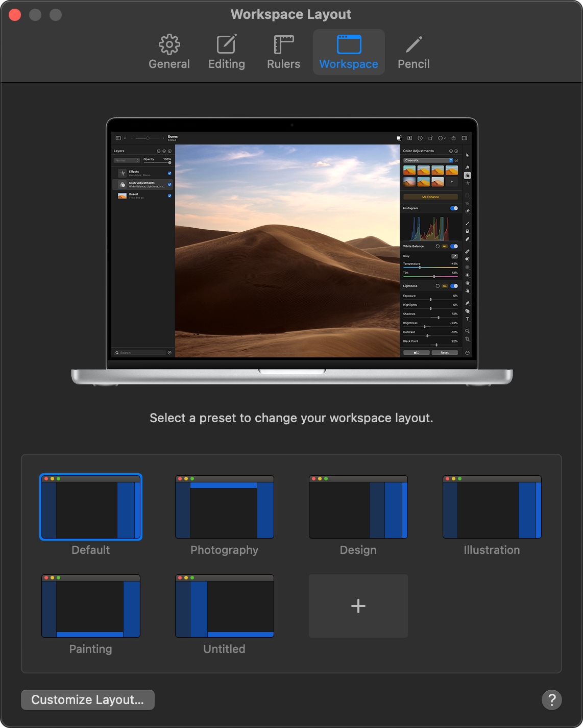Add a new preset with plus button
583x728 pixels.
tap(358, 606)
